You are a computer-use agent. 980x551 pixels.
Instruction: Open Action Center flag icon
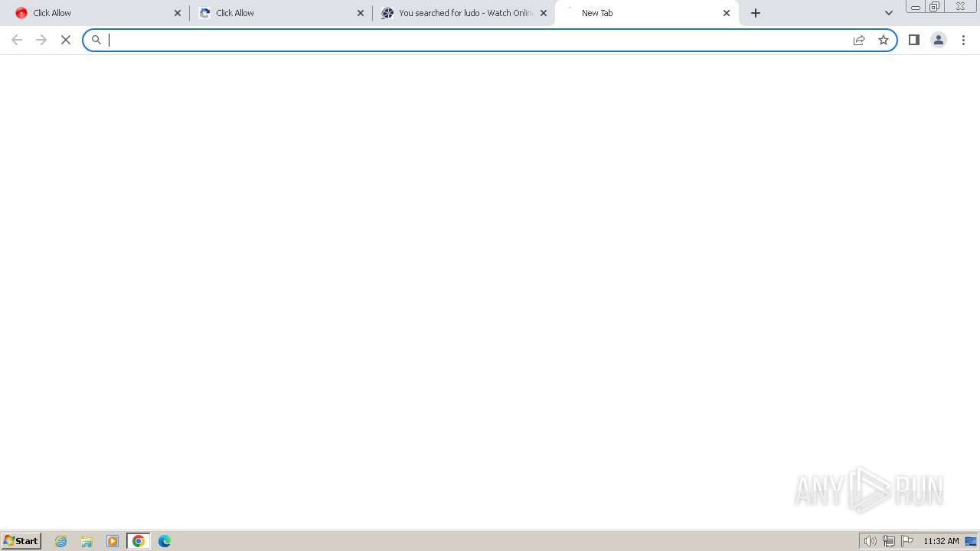907,541
